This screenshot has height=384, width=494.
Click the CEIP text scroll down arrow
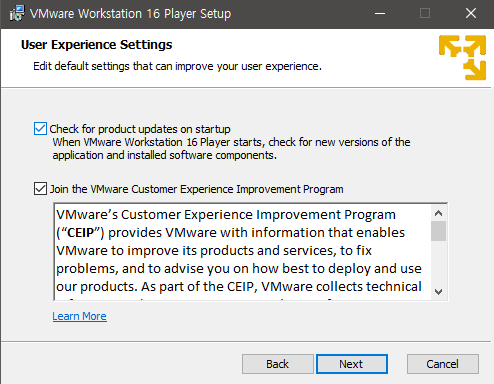(438, 292)
